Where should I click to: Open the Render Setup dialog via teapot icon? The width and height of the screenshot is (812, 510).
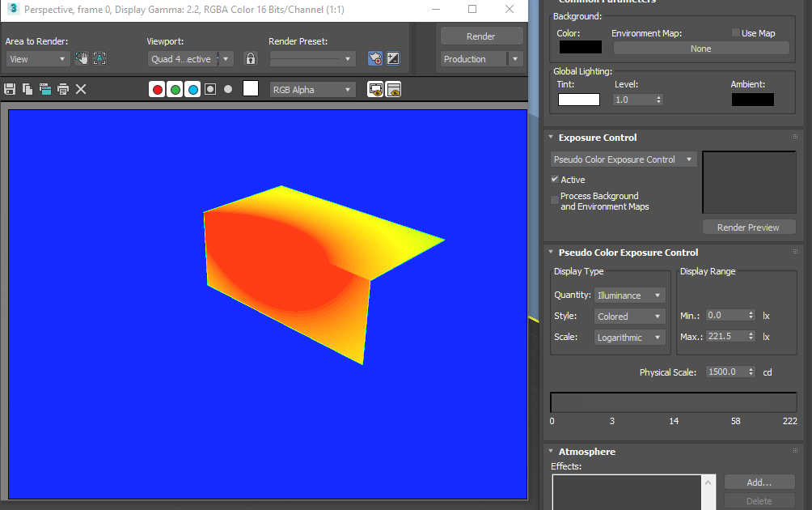click(x=374, y=58)
